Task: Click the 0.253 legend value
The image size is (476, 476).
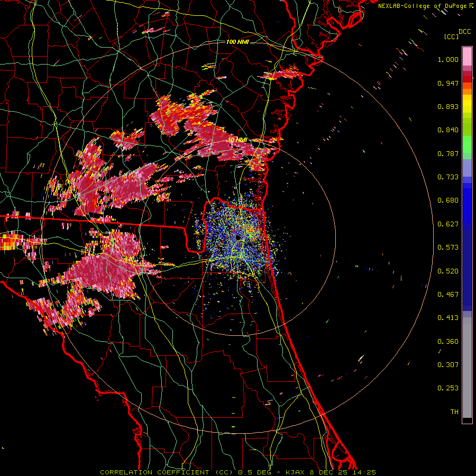Action: click(448, 388)
